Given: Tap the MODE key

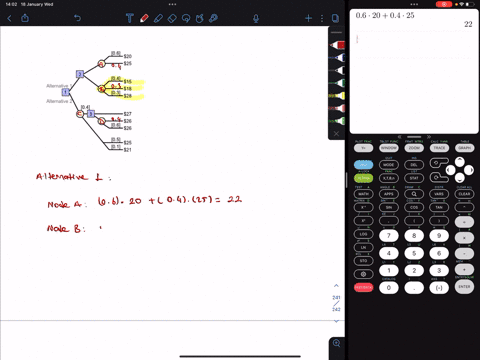Looking at the screenshot, I should pos(389,165).
